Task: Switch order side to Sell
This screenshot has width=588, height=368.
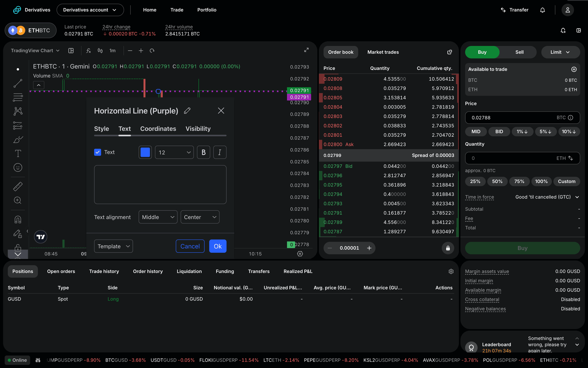Action: click(x=519, y=52)
